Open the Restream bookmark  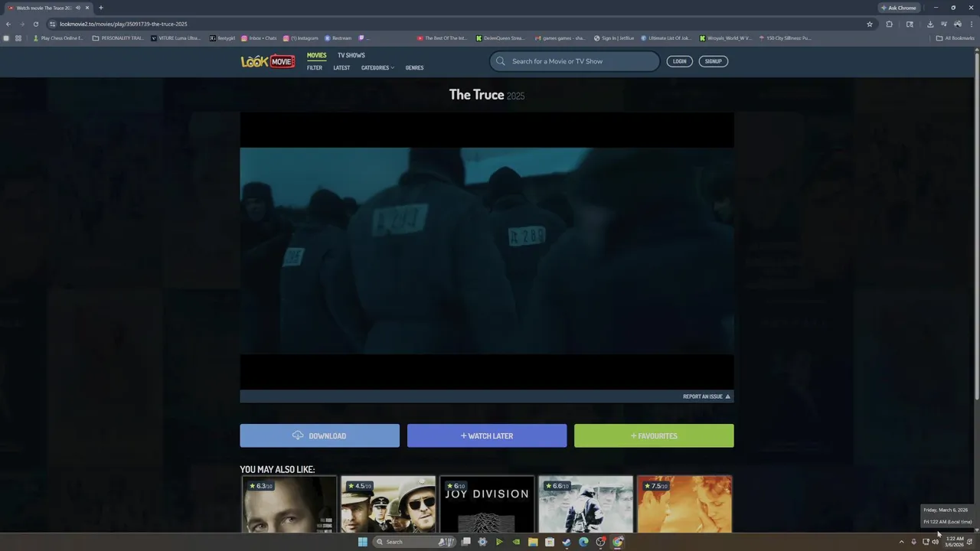point(338,37)
